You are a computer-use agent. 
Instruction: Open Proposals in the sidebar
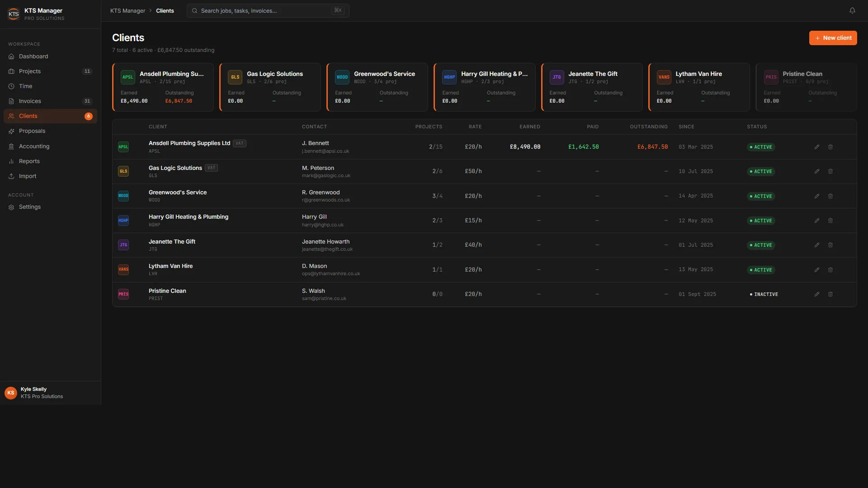click(50, 131)
